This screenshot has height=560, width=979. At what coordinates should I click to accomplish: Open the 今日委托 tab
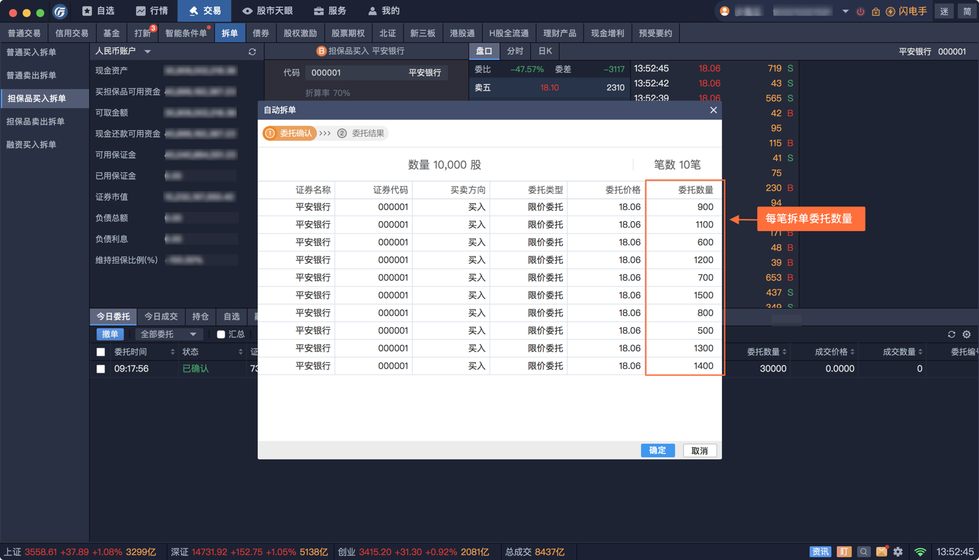(x=113, y=316)
